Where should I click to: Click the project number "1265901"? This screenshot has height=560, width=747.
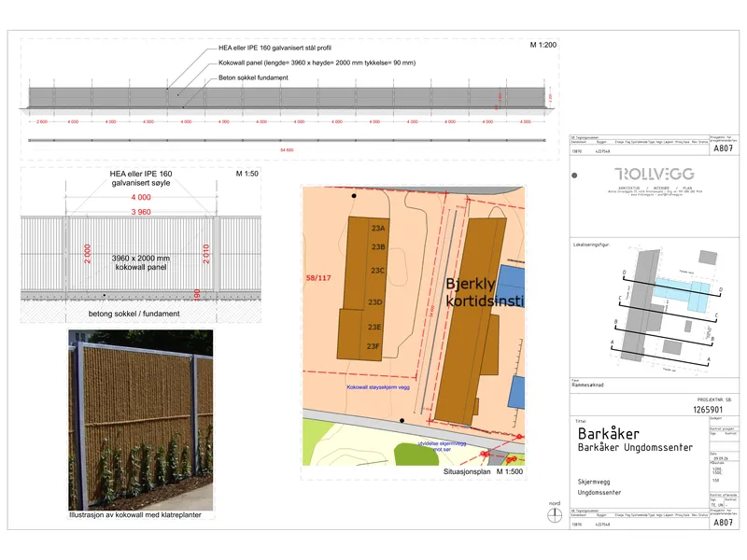pyautogui.click(x=708, y=410)
